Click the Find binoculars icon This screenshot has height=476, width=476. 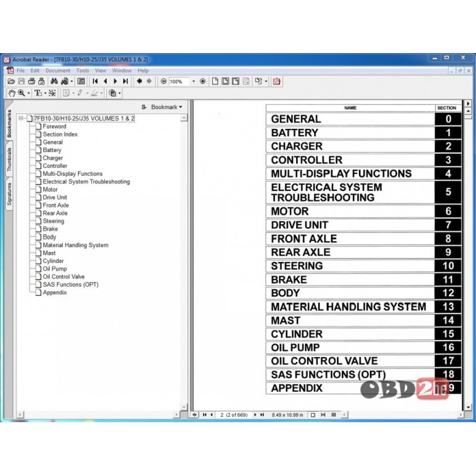[54, 81]
